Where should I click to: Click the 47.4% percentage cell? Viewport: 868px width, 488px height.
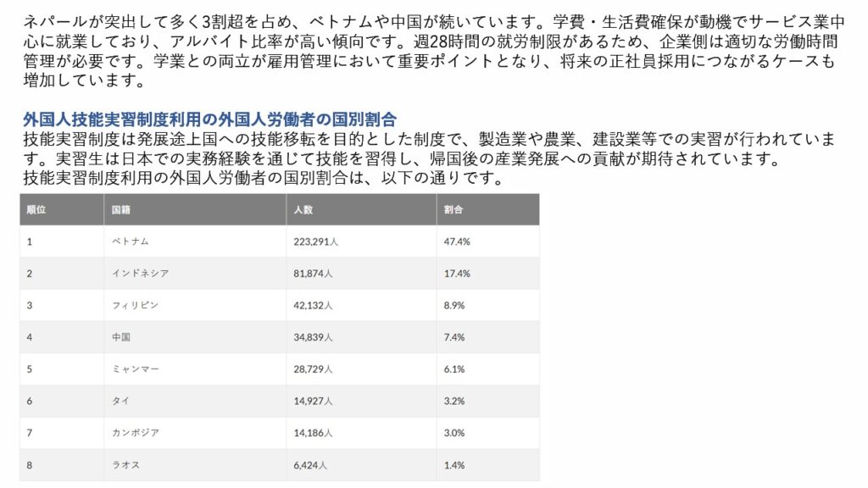click(487, 241)
